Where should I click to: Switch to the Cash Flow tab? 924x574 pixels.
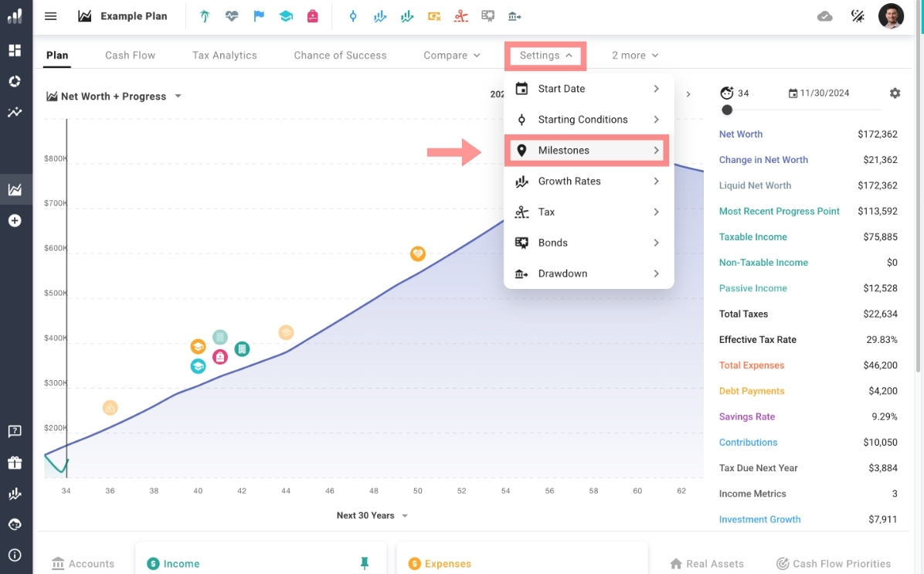(130, 56)
